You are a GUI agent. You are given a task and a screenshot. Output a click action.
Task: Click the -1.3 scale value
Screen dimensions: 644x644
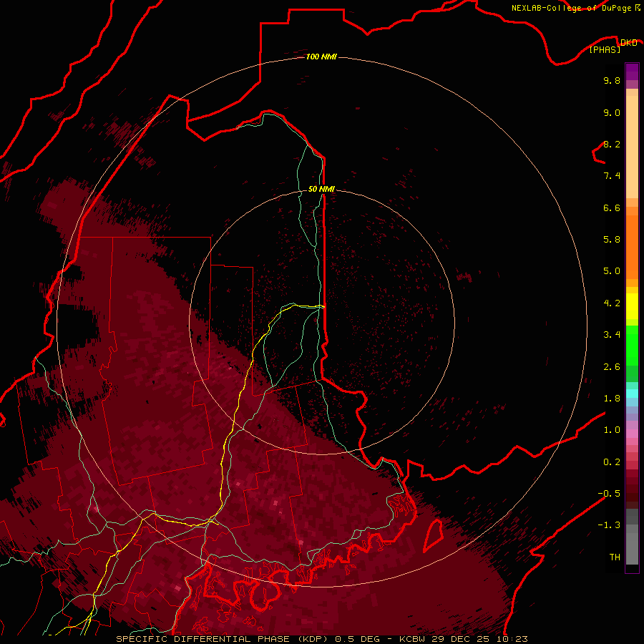609,525
